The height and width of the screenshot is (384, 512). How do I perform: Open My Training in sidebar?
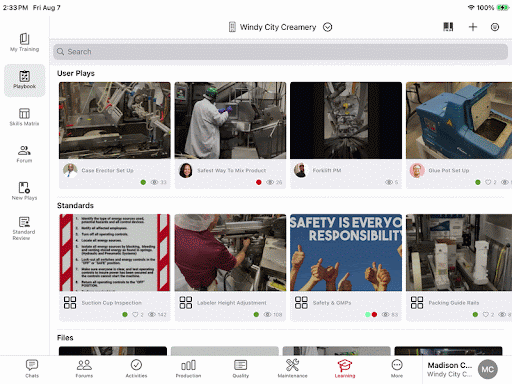point(24,43)
